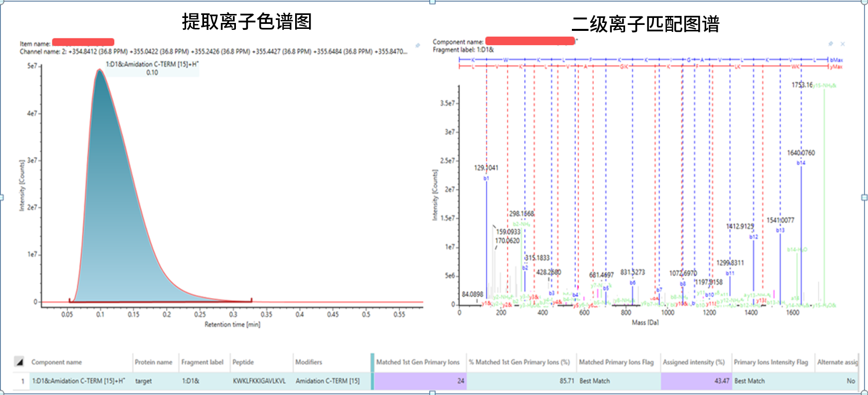Click the 159.0933 peak label
The height and width of the screenshot is (395, 868).
click(508, 232)
